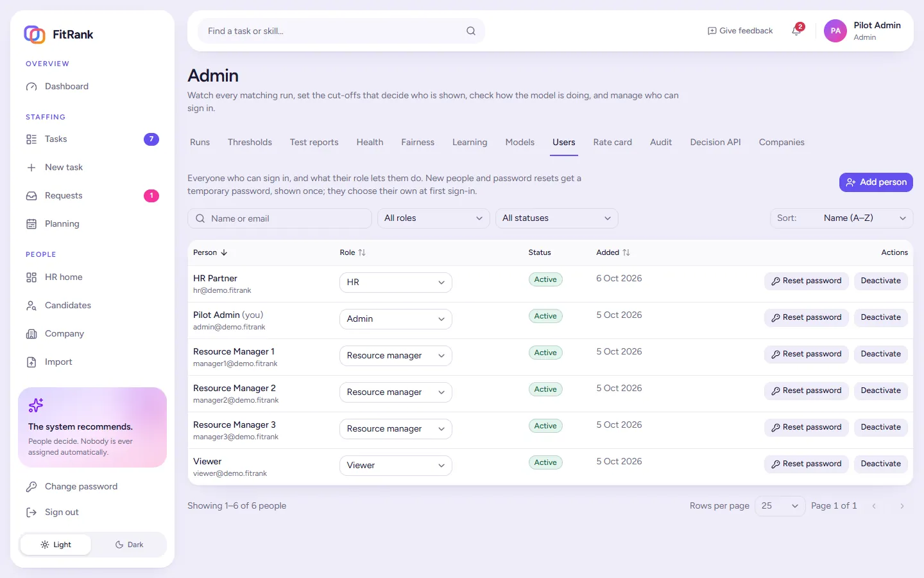
Task: Click the Give feedback icon
Action: [x=712, y=31]
